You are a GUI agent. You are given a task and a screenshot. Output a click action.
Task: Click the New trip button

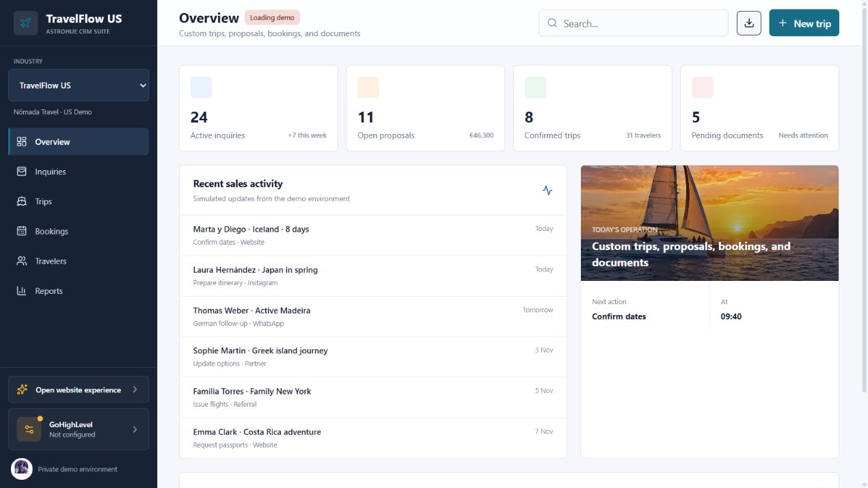[x=804, y=23]
